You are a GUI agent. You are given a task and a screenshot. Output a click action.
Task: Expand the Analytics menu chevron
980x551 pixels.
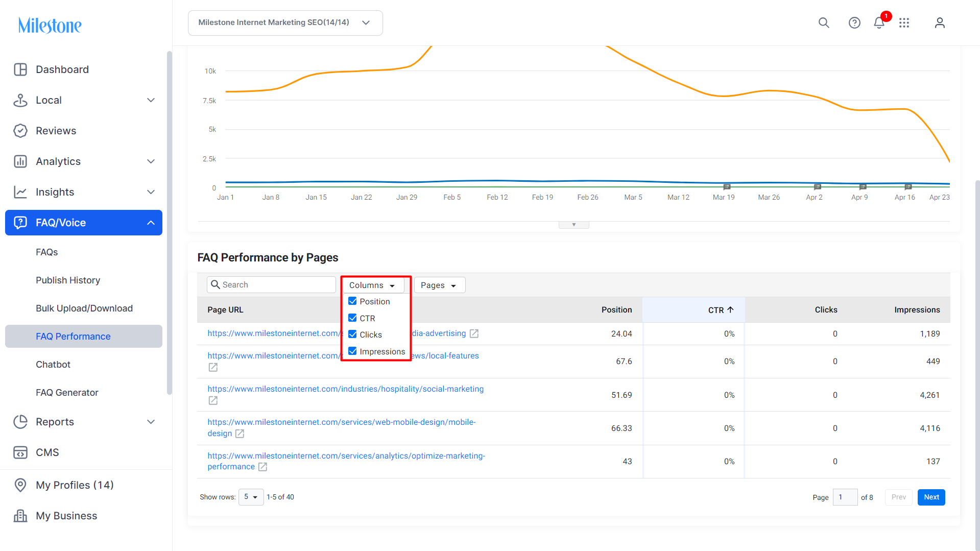[x=151, y=161]
